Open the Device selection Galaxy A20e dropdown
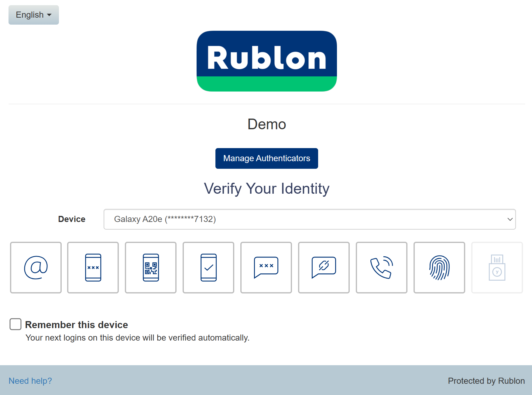 (x=309, y=219)
